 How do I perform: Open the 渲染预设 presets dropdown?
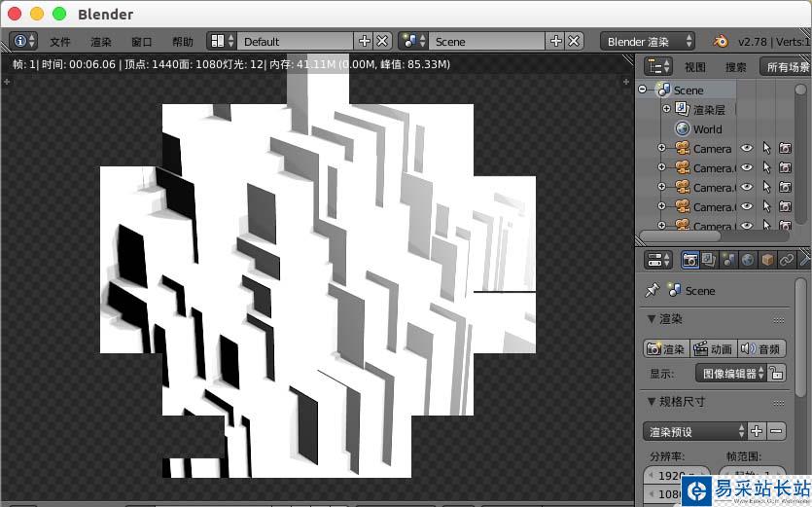[694, 431]
